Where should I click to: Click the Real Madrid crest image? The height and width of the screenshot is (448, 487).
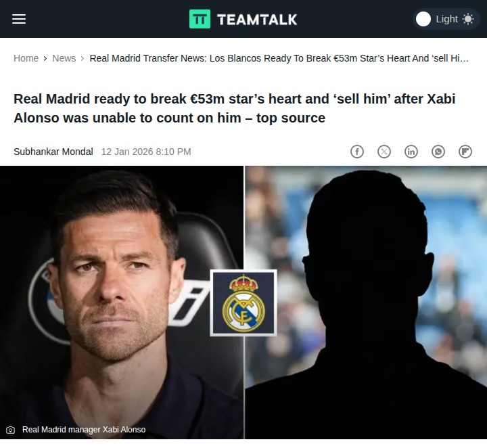pyautogui.click(x=243, y=303)
